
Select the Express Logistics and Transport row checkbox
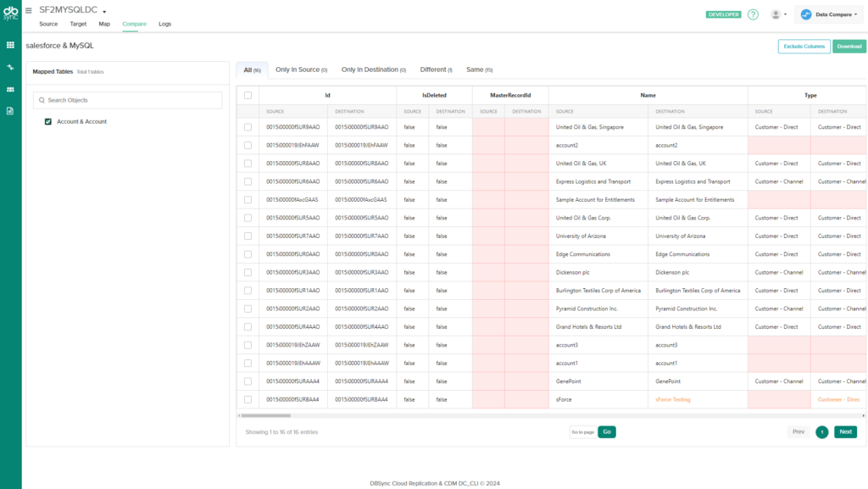(248, 181)
